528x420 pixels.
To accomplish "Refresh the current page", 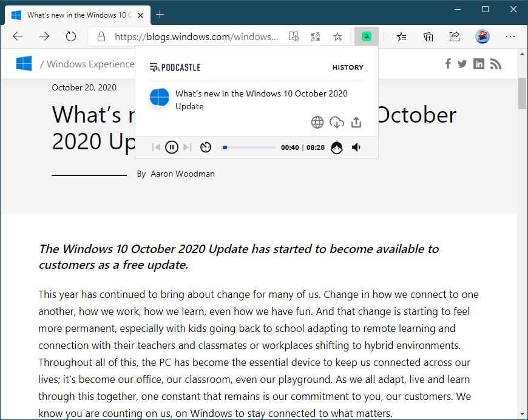I will (x=71, y=36).
